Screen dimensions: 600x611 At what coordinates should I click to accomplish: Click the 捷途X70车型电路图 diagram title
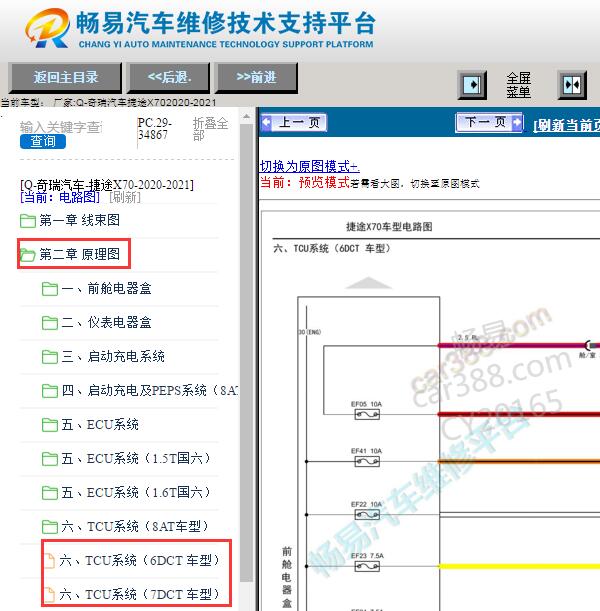pyautogui.click(x=389, y=227)
